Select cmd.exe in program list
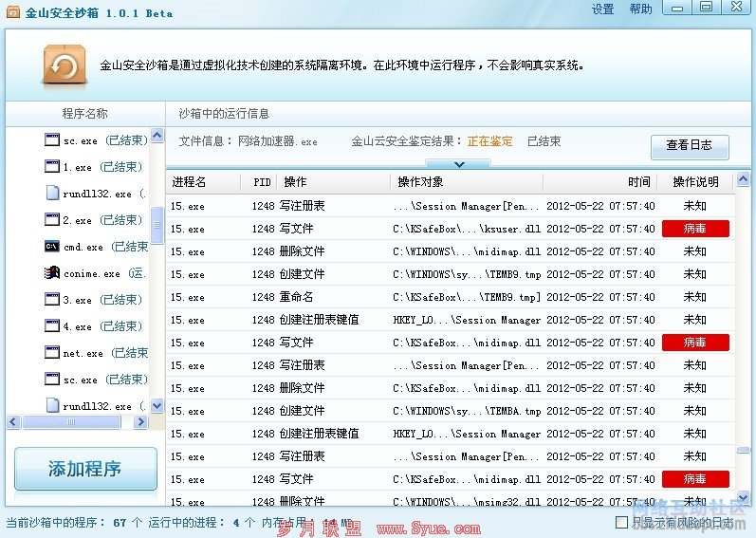Image resolution: width=756 pixels, height=538 pixels. [96, 247]
